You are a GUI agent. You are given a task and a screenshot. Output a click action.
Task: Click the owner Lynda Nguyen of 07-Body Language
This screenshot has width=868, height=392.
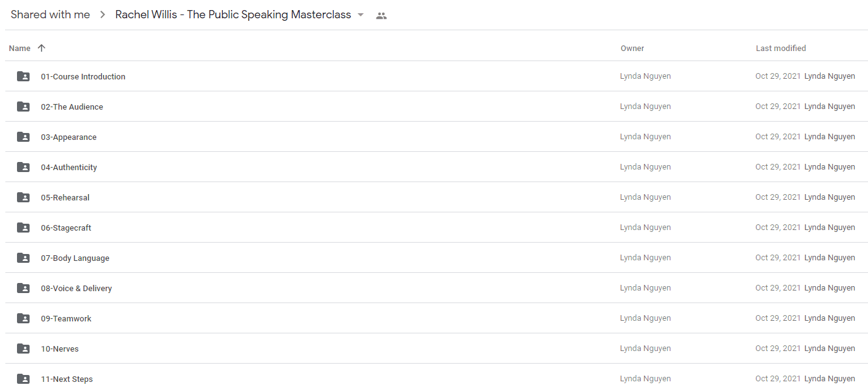(645, 258)
